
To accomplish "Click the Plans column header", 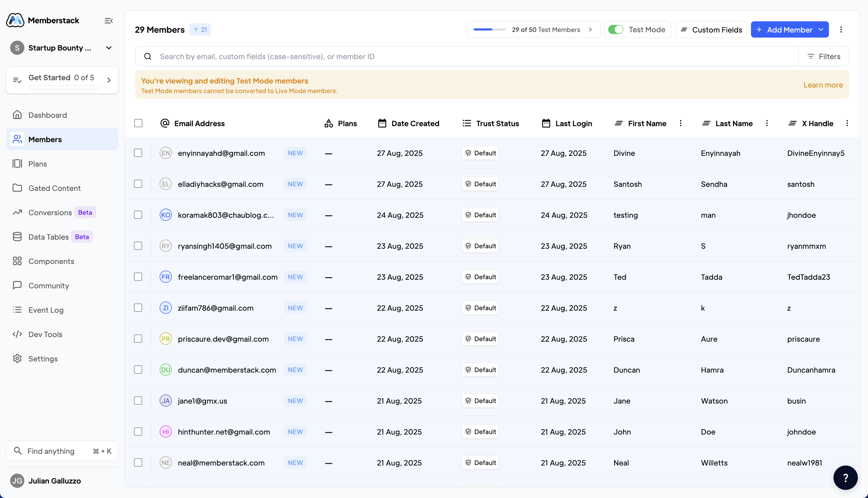I will (341, 123).
